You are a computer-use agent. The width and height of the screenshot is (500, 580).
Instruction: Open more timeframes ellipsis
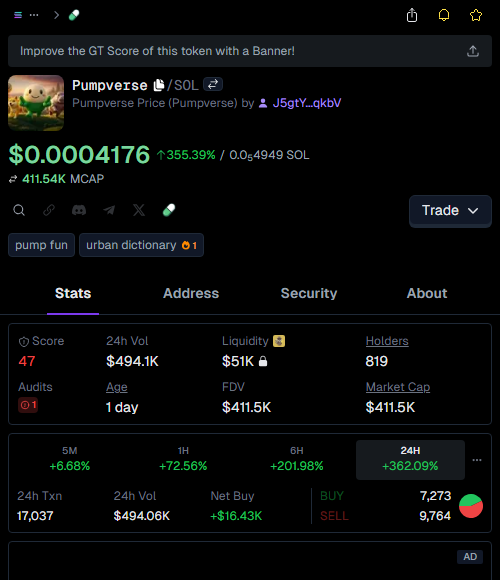(x=477, y=460)
